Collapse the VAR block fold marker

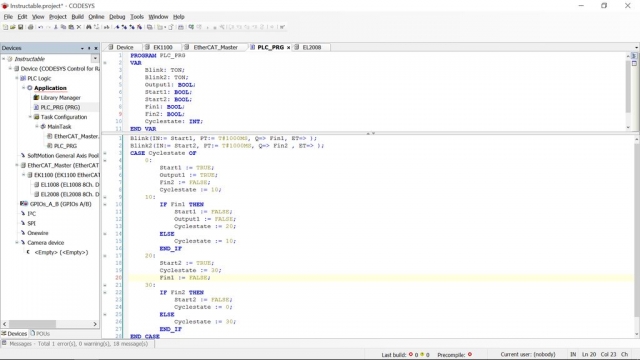click(105, 63)
